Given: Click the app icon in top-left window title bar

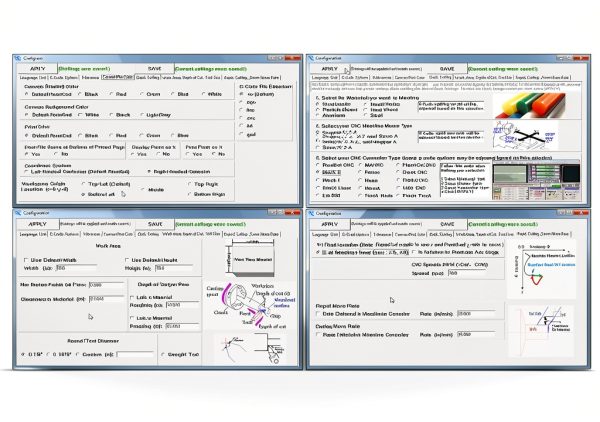Looking at the screenshot, I should [x=18, y=58].
